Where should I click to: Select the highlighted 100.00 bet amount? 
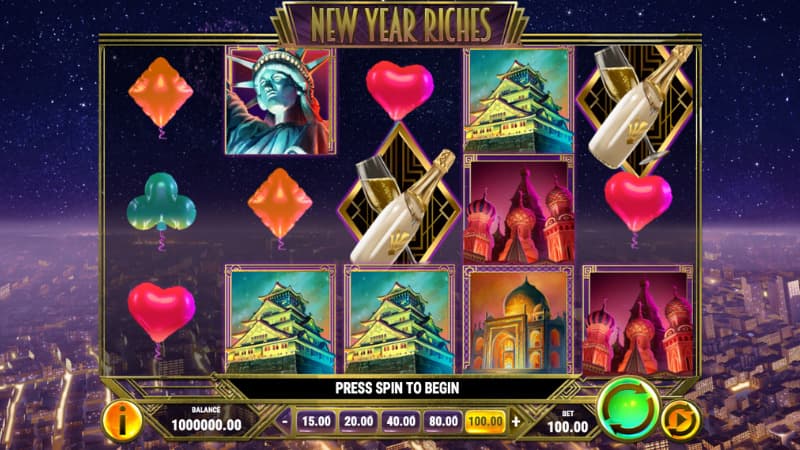(485, 421)
